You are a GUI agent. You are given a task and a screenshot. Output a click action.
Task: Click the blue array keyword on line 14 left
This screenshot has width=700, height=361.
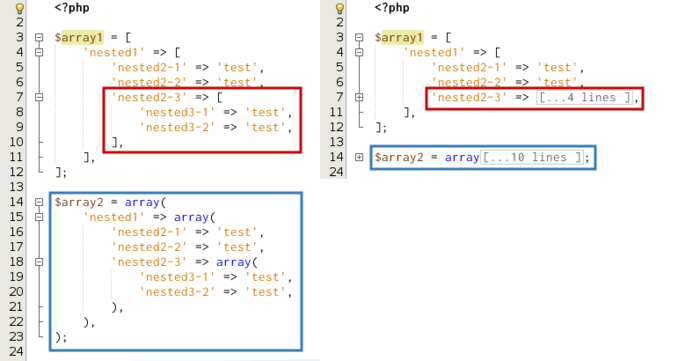142,203
